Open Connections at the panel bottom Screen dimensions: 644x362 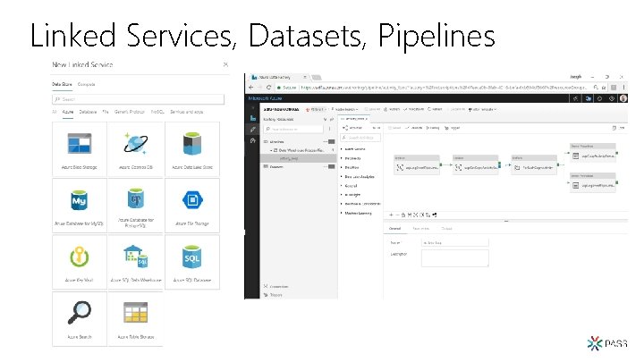pyautogui.click(x=276, y=287)
